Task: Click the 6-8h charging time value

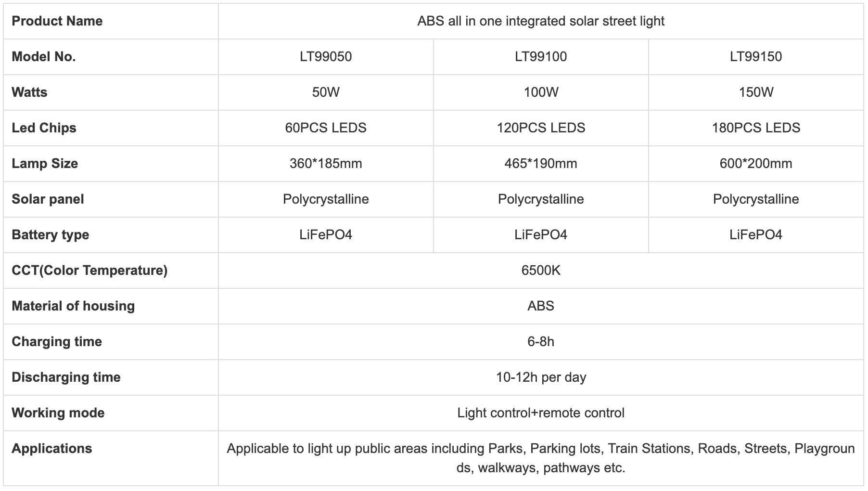Action: [541, 342]
